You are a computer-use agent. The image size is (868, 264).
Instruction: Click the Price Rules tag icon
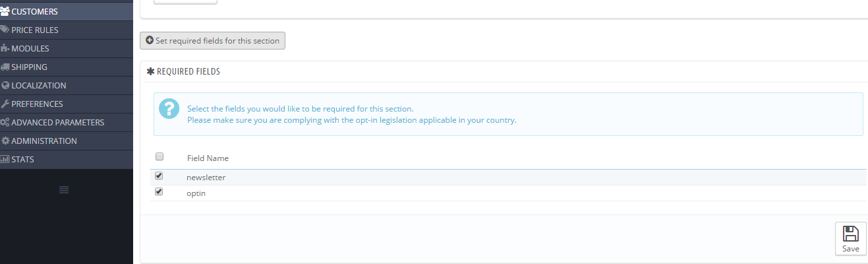[x=5, y=30]
